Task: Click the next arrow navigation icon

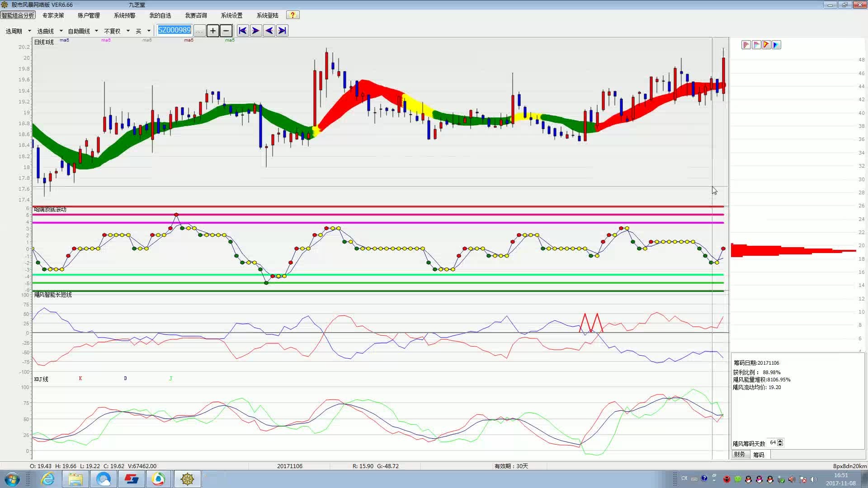Action: coord(255,31)
